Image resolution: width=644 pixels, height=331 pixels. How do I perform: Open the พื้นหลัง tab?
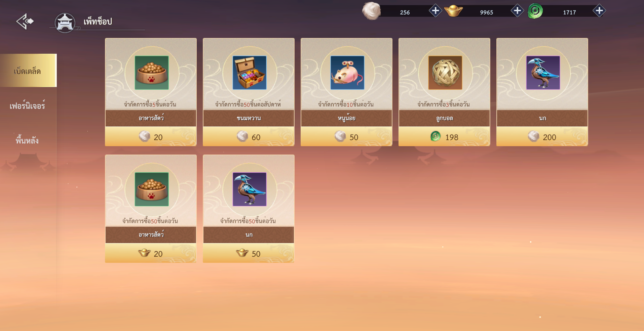pos(27,140)
